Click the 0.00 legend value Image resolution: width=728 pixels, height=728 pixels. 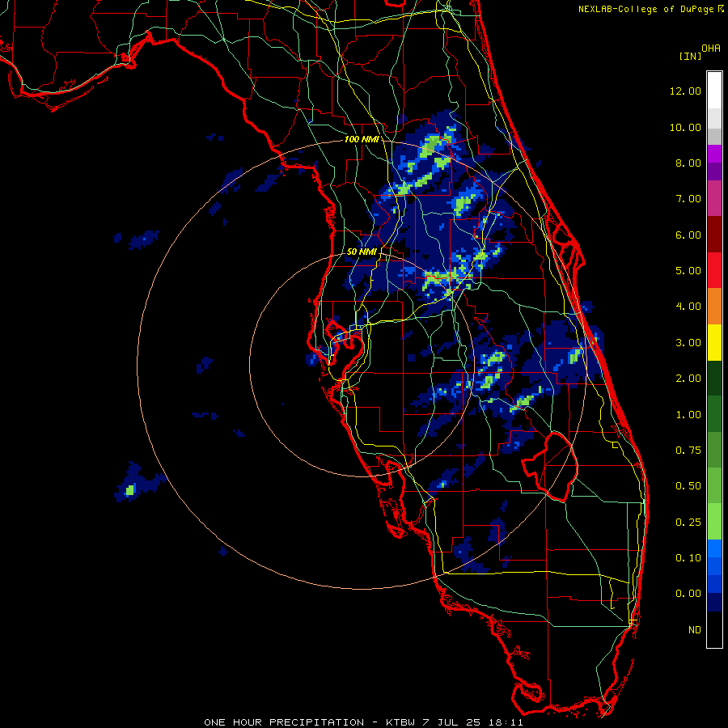688,594
